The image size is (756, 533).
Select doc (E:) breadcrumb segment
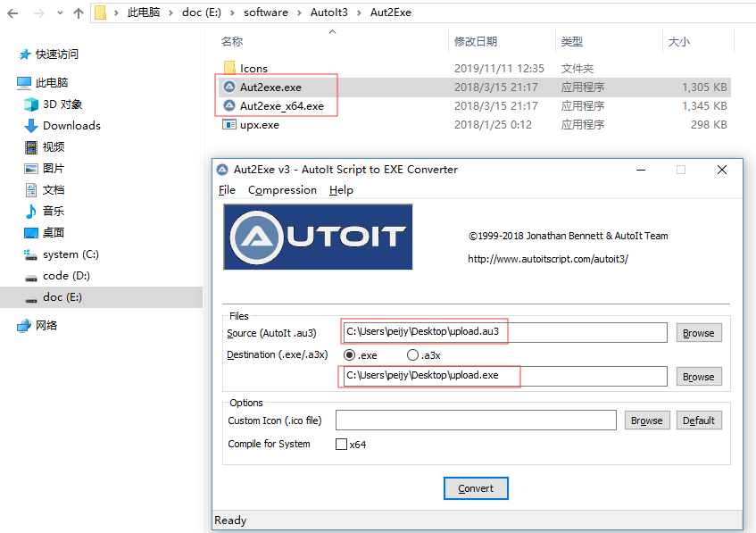coord(202,12)
